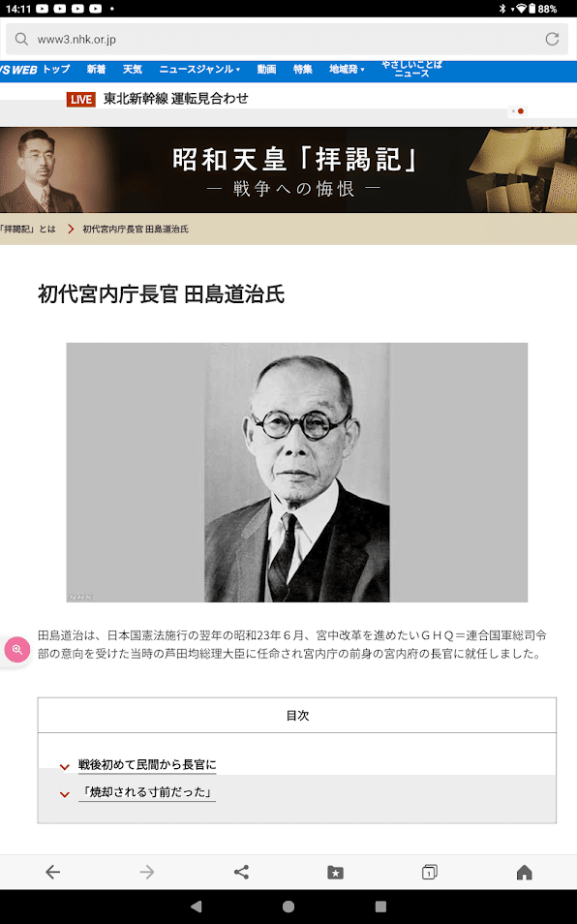
Task: Tap the browser forward arrow icon
Action: point(147,872)
